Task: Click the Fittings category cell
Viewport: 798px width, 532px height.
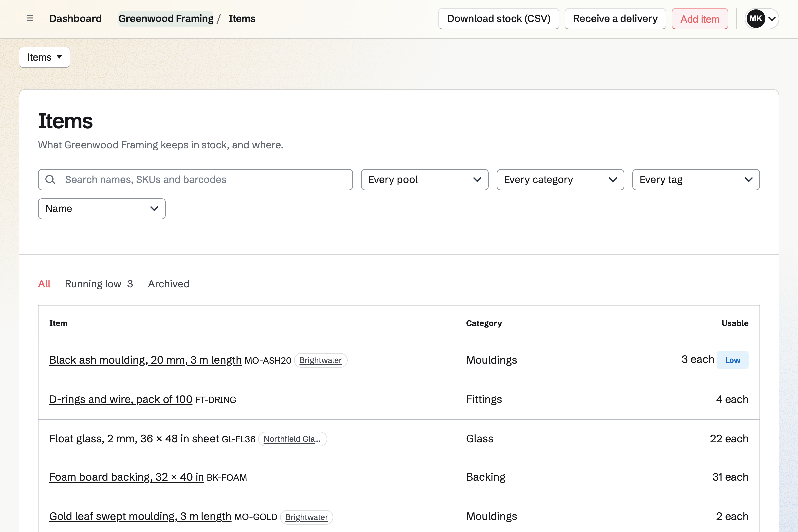Action: coord(484,399)
